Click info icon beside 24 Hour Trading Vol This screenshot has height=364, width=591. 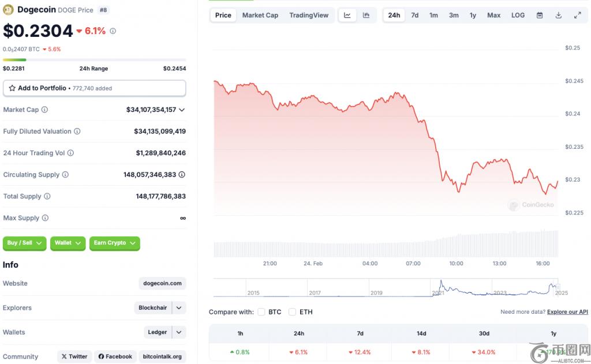[70, 153]
